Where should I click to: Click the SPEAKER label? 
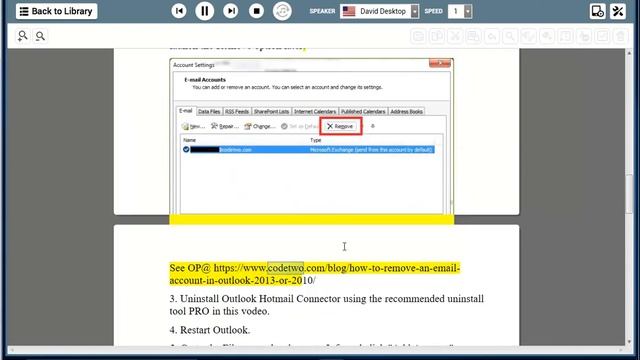322,11
